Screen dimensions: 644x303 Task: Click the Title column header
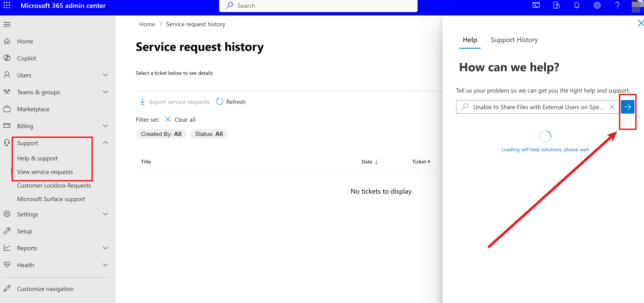coord(146,162)
